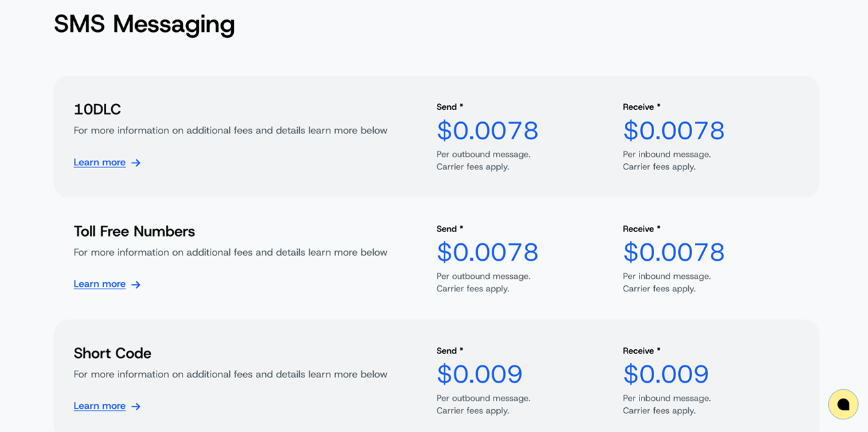The height and width of the screenshot is (432, 868).
Task: Click the Toll Free Numbers additional fees description
Action: 230,253
